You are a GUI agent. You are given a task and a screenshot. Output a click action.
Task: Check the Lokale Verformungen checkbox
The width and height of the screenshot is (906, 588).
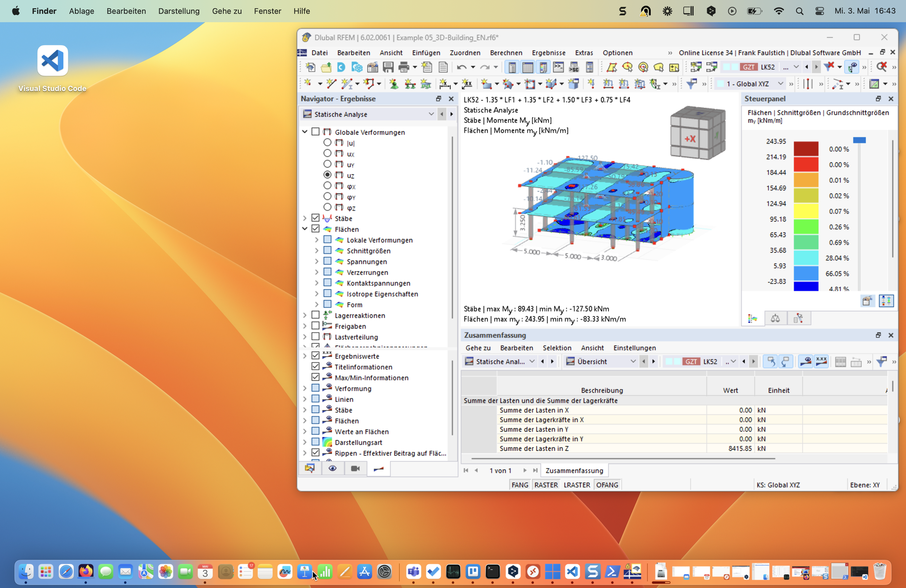tap(328, 240)
